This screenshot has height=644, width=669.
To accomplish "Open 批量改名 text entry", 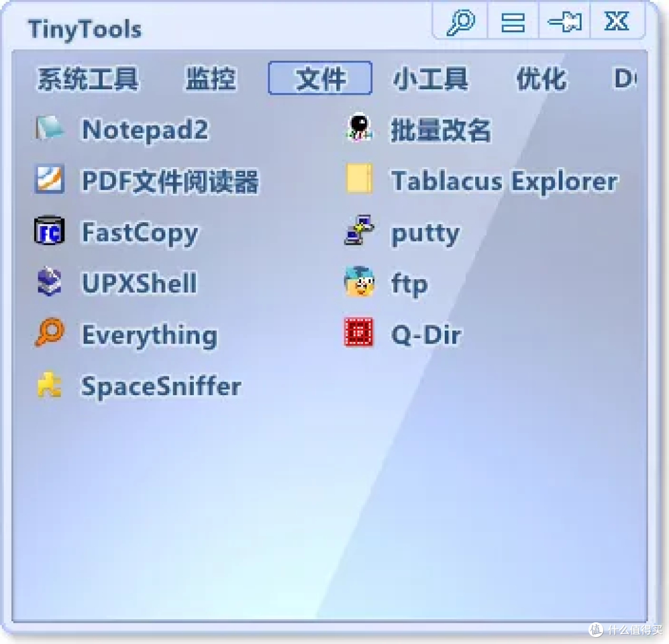I will point(441,130).
